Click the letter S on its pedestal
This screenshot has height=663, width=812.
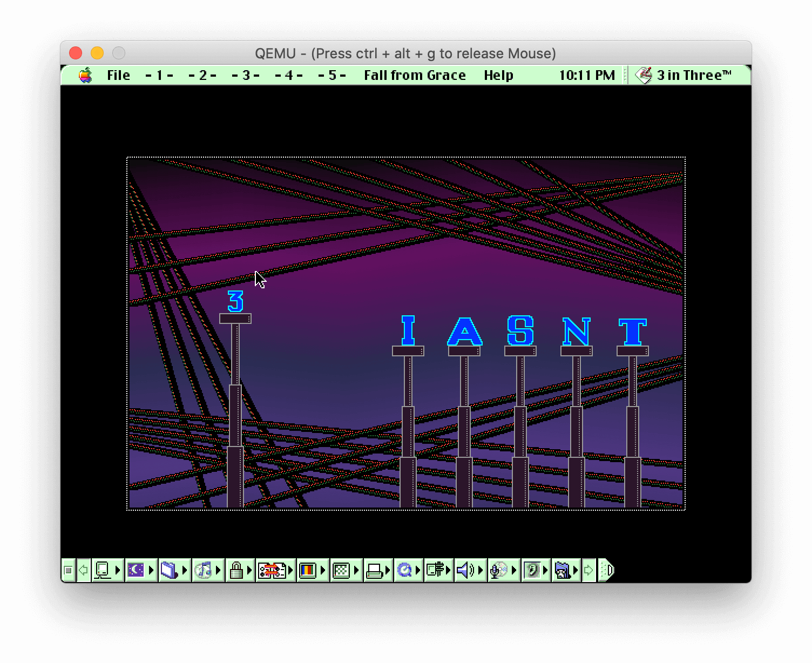click(x=520, y=330)
